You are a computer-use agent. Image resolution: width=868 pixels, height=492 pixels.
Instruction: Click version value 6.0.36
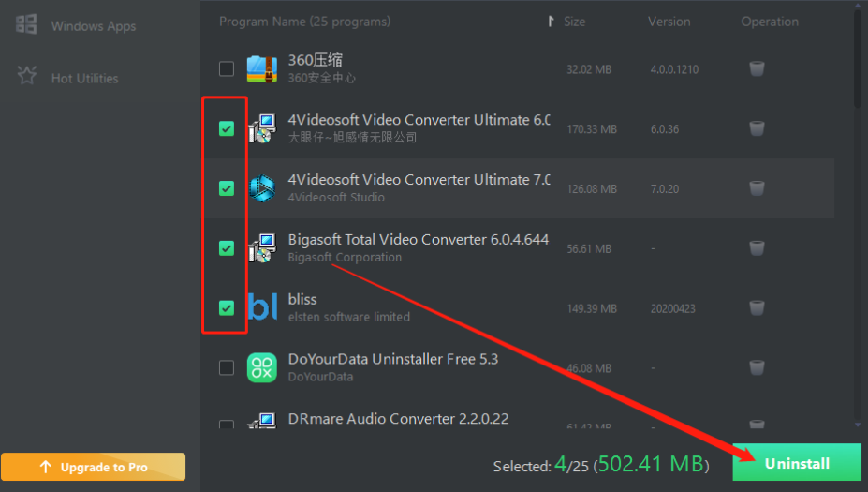point(664,129)
